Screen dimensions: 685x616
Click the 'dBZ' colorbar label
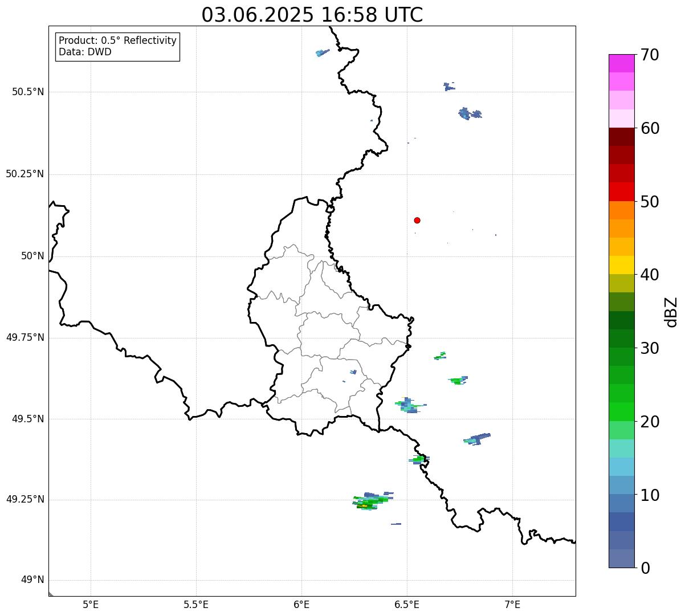pos(671,311)
